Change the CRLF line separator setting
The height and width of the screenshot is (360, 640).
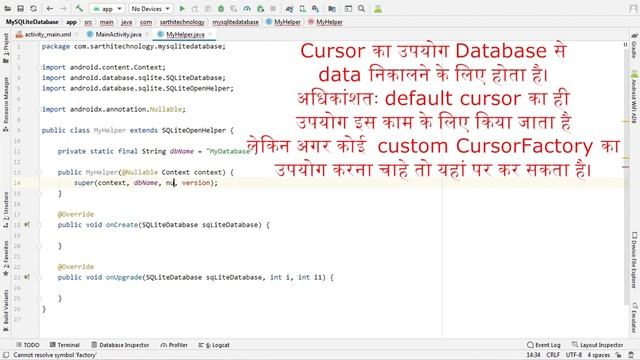pyautogui.click(x=553, y=355)
